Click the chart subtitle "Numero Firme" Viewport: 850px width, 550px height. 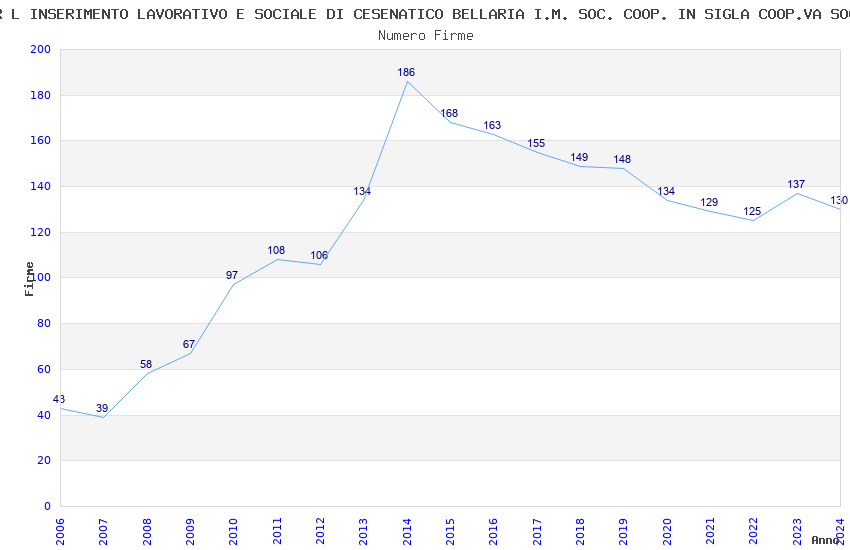426,36
